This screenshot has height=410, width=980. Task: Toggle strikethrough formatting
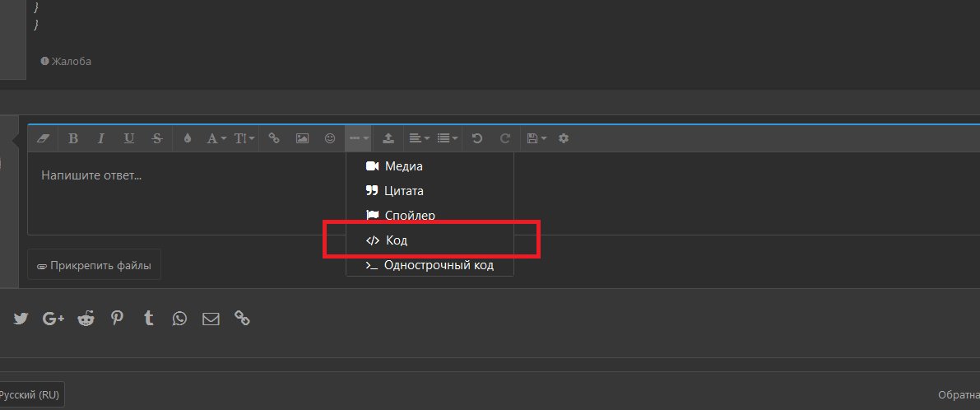157,138
